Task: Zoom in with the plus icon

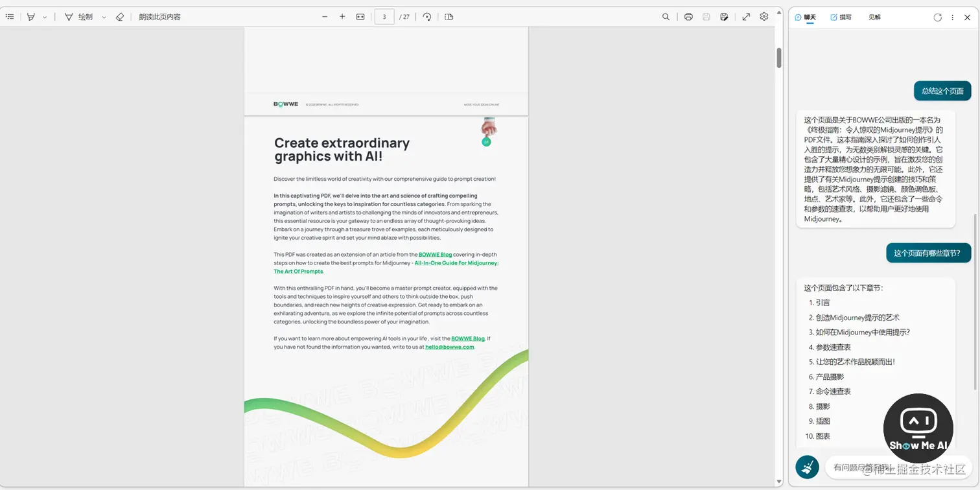Action: click(342, 17)
